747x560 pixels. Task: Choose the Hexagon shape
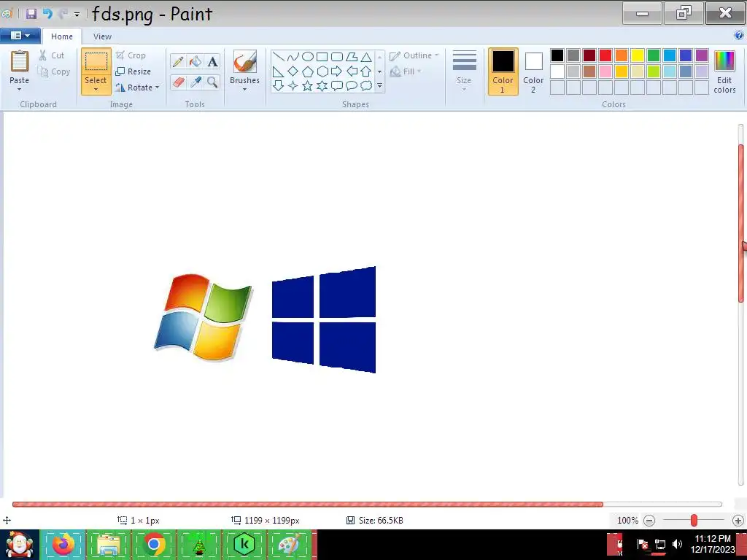tap(322, 71)
